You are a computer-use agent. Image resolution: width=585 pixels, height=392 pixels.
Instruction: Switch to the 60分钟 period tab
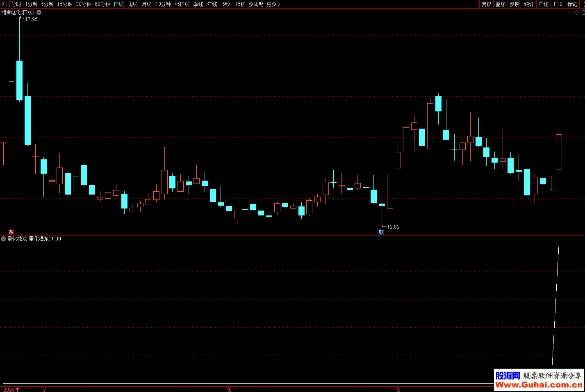point(102,4)
